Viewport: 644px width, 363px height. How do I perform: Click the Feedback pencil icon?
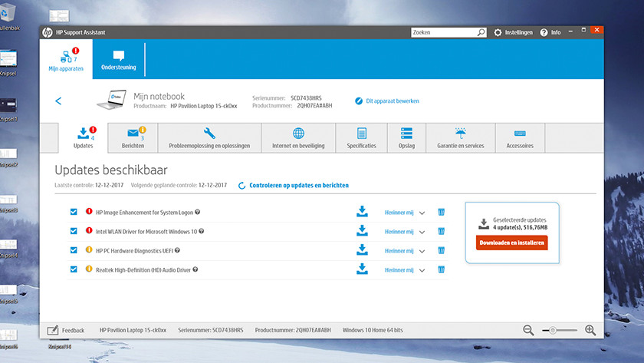coord(53,330)
